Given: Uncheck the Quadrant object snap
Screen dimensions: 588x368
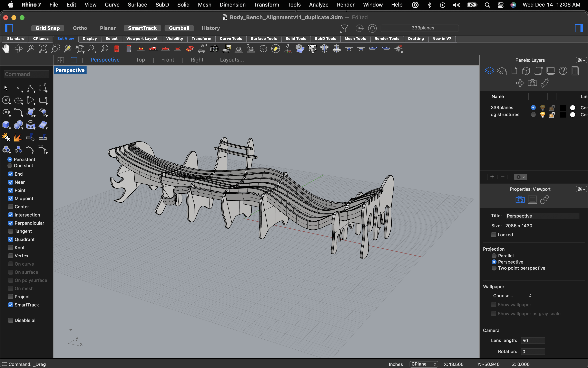Looking at the screenshot, I should (10, 239).
